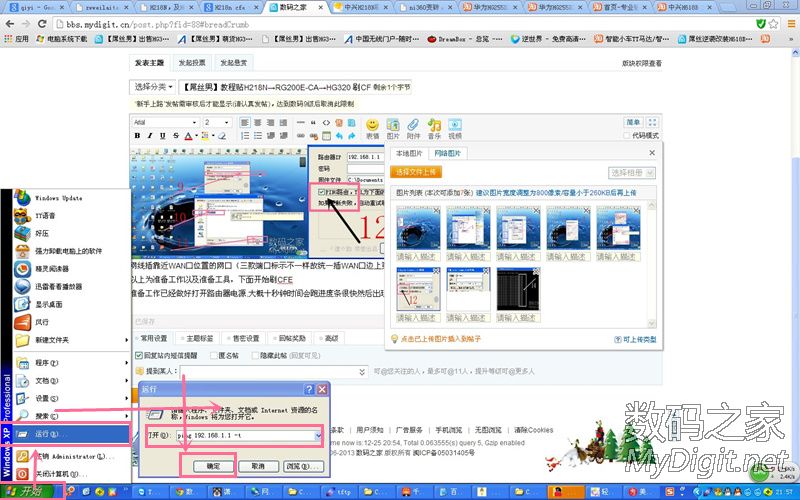Click 浏览(B)... in the Run dialog
Screen dimensions: 800x500
[x=303, y=466]
